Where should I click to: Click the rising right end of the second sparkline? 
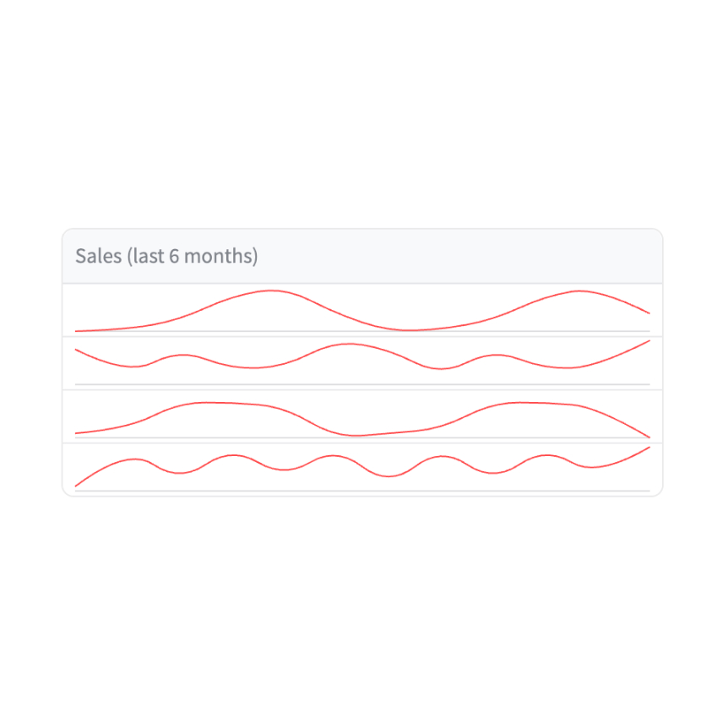tap(649, 341)
